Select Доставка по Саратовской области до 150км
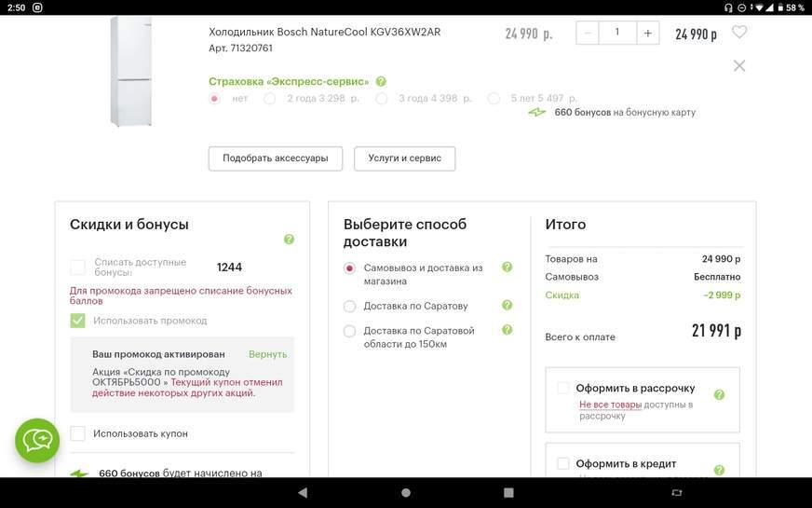Screen dimensions: 812x508 pyautogui.click(x=350, y=331)
